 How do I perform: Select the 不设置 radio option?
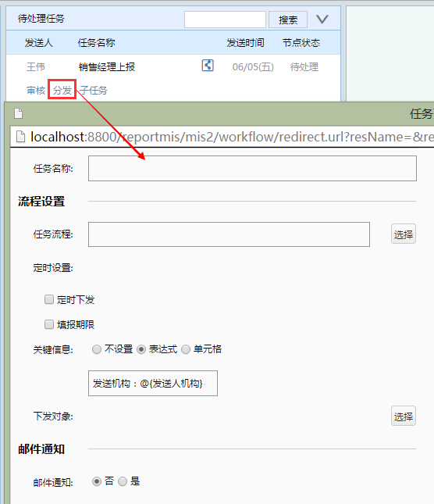[x=97, y=349]
